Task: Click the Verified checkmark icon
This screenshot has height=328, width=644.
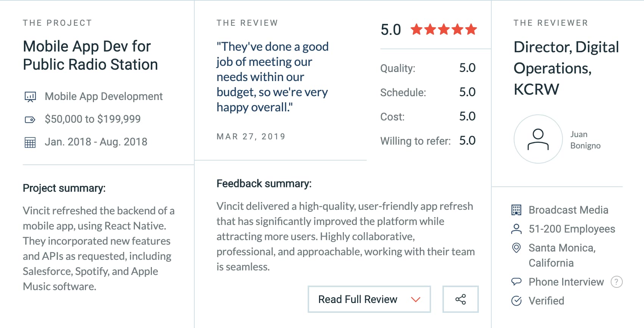Action: [x=516, y=301]
